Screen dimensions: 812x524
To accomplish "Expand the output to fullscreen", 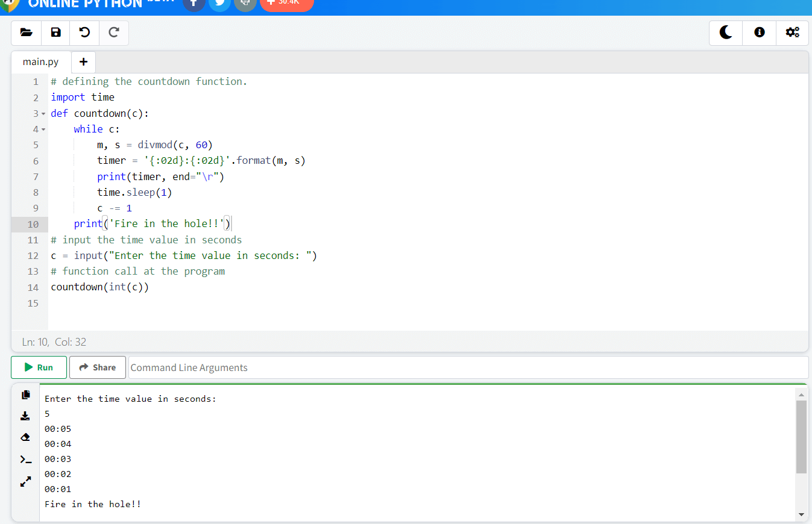I will pos(25,481).
